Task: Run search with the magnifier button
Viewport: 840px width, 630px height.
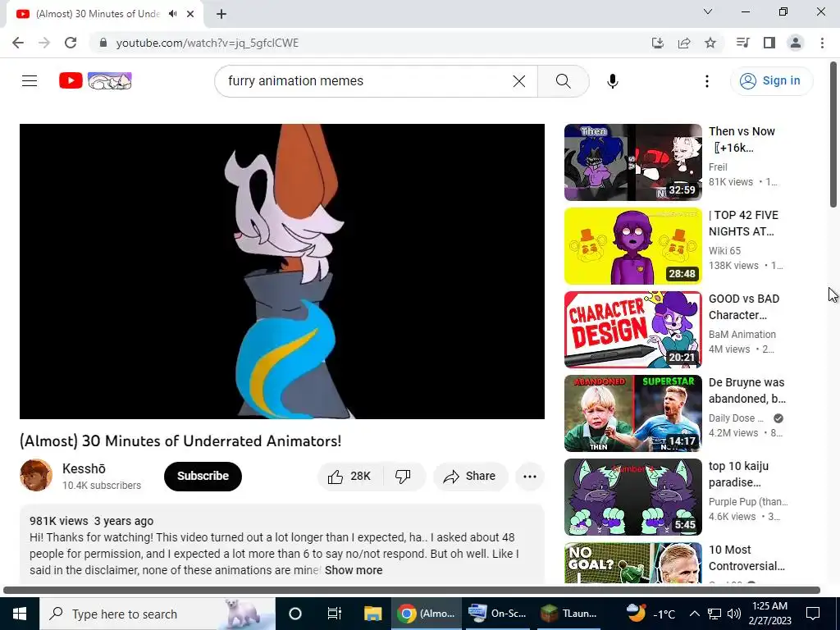Action: click(x=563, y=81)
